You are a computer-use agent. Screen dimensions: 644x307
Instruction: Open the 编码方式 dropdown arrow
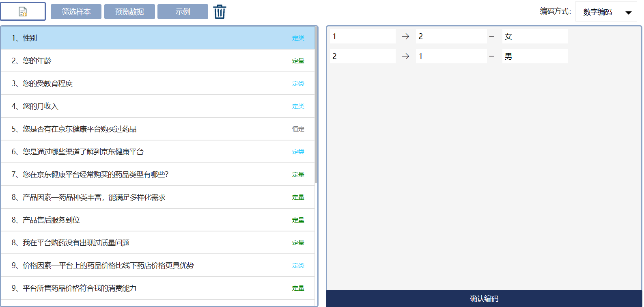[x=628, y=13]
